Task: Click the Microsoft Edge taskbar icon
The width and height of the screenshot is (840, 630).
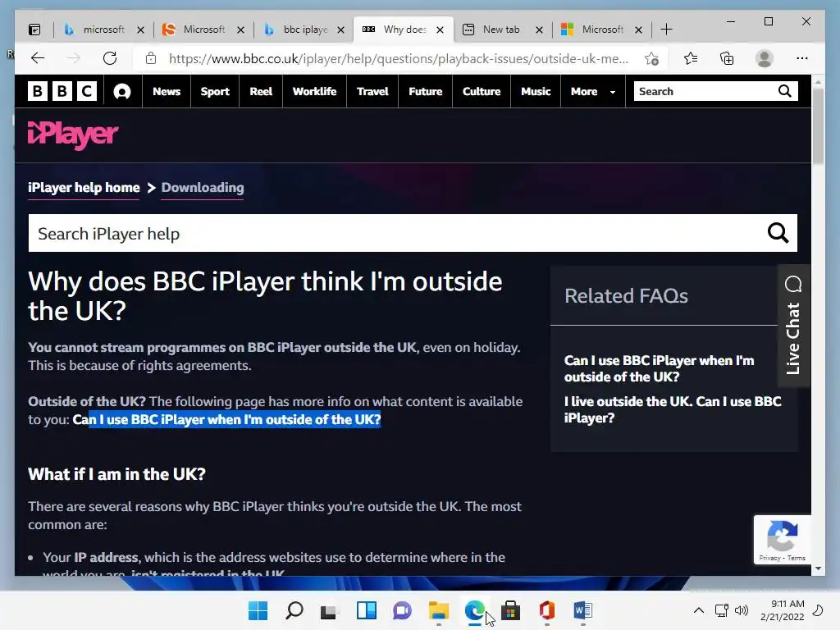Action: (475, 610)
